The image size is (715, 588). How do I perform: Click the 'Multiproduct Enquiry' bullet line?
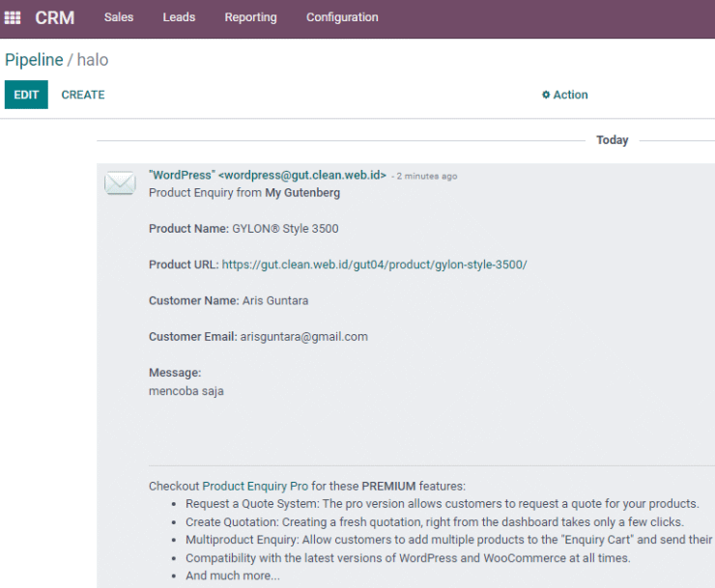coord(448,540)
